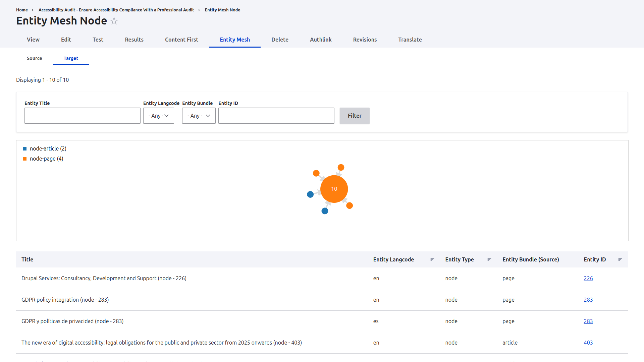Click the Entity Bundle (Source) column header

click(531, 259)
